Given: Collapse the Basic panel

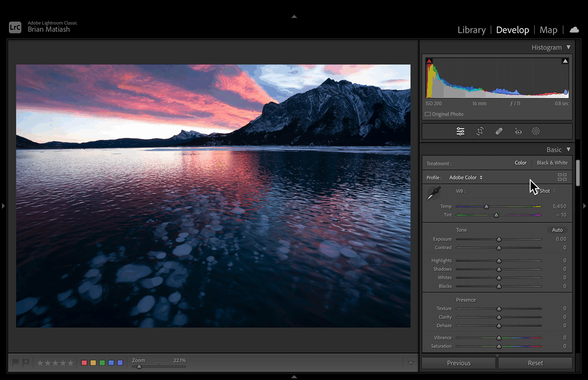Looking at the screenshot, I should tap(568, 150).
